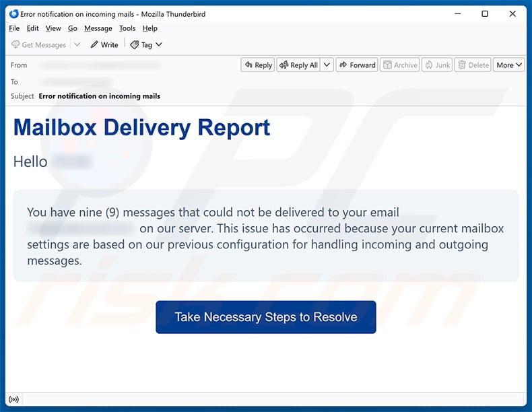
Task: Open the File menu
Action: click(x=14, y=28)
